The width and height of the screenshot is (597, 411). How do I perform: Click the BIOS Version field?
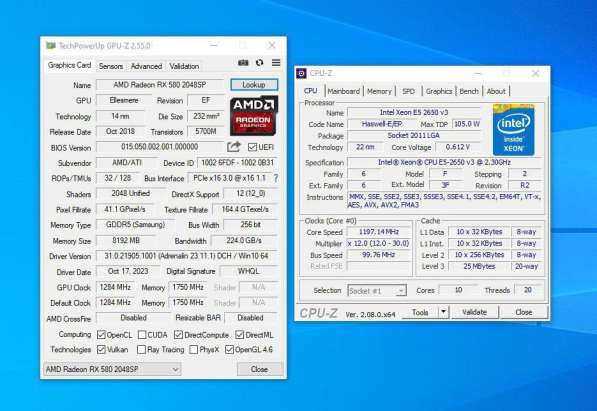(x=160, y=147)
